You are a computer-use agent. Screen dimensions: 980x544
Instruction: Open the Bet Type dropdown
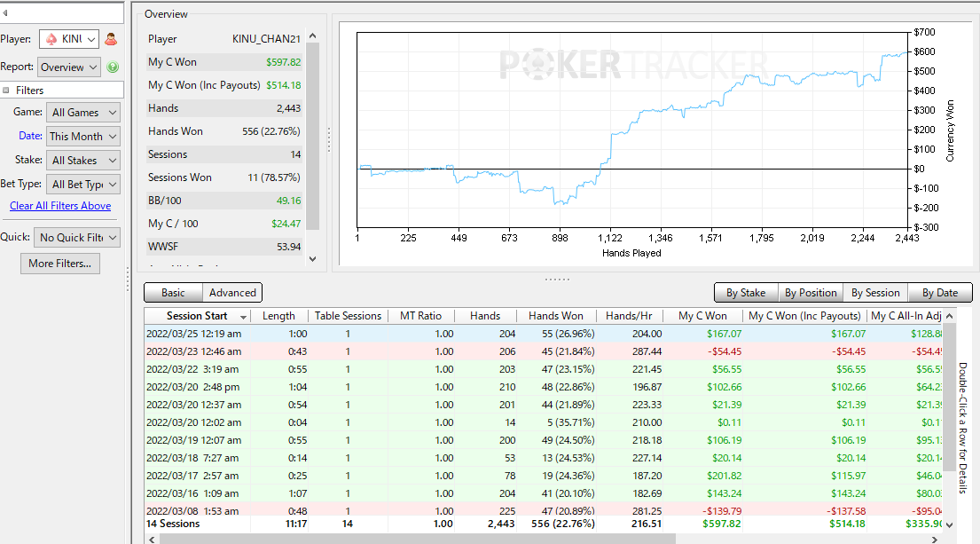83,184
